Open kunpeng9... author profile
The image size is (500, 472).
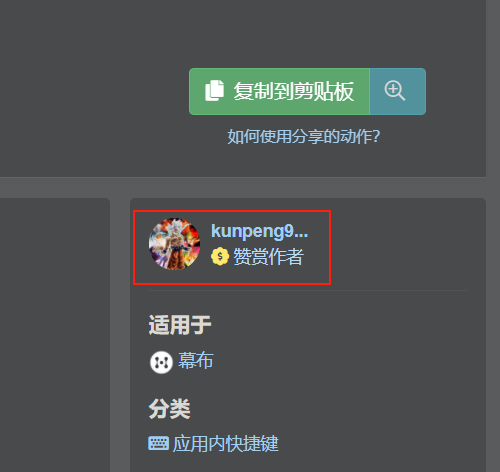pyautogui.click(x=259, y=231)
